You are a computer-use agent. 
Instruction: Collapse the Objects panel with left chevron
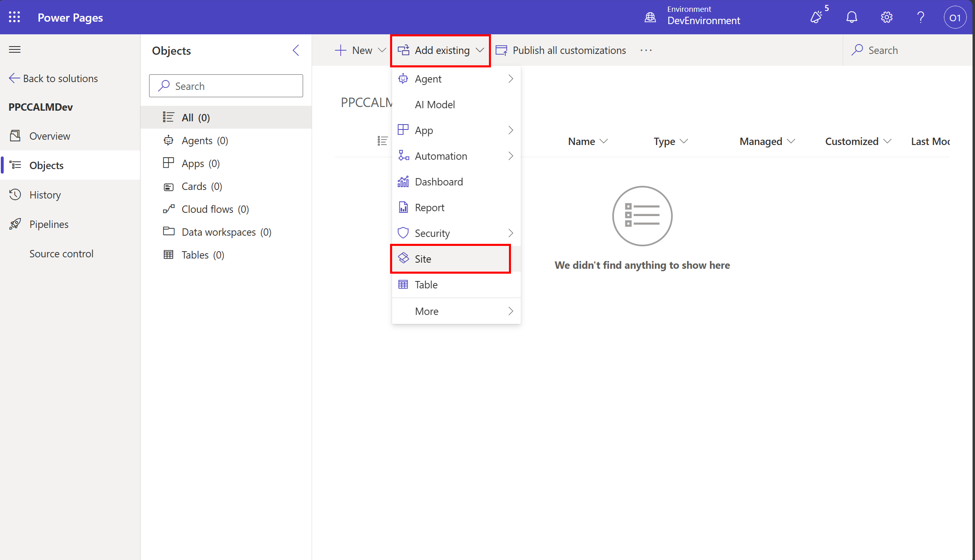coord(296,50)
